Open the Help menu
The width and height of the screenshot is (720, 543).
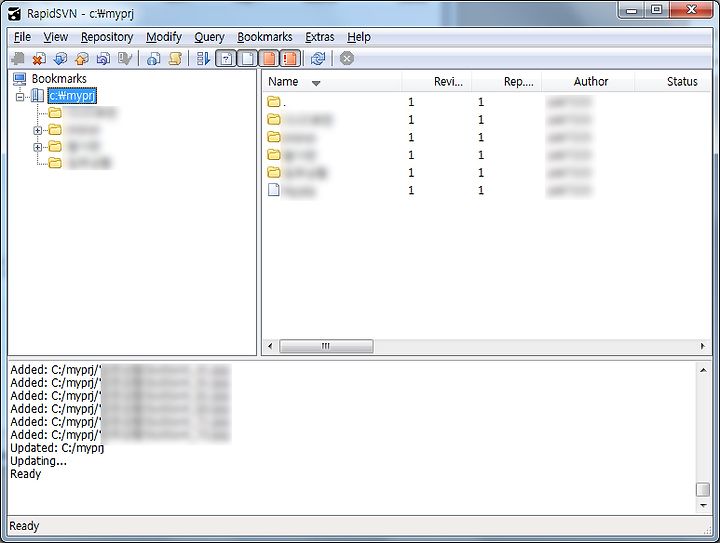[359, 37]
